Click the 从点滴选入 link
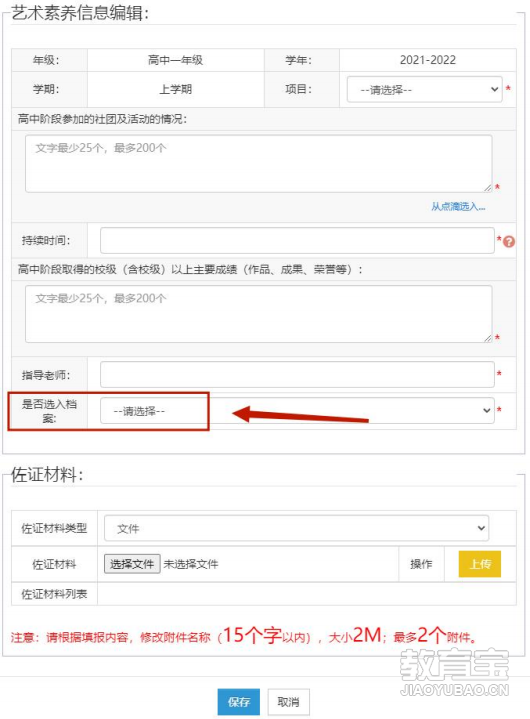530x719 pixels. [x=458, y=207]
